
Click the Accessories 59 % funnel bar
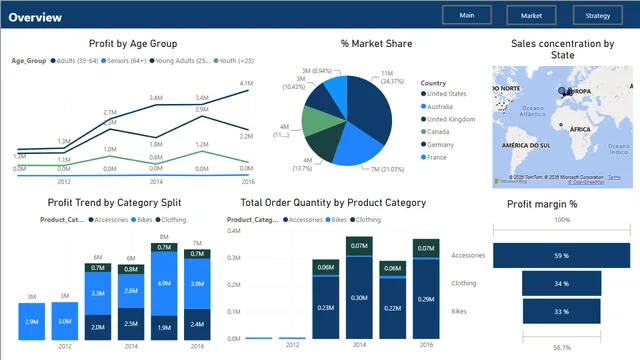point(561,256)
